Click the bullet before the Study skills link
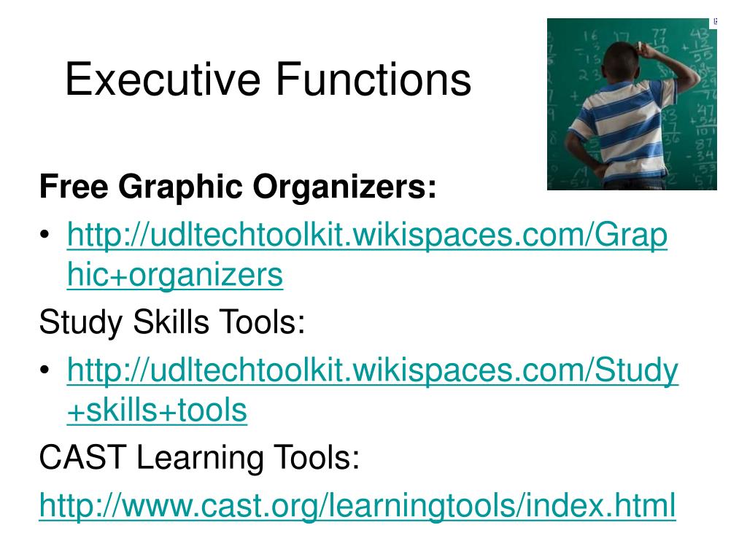This screenshot has height=560, width=747. [44, 370]
